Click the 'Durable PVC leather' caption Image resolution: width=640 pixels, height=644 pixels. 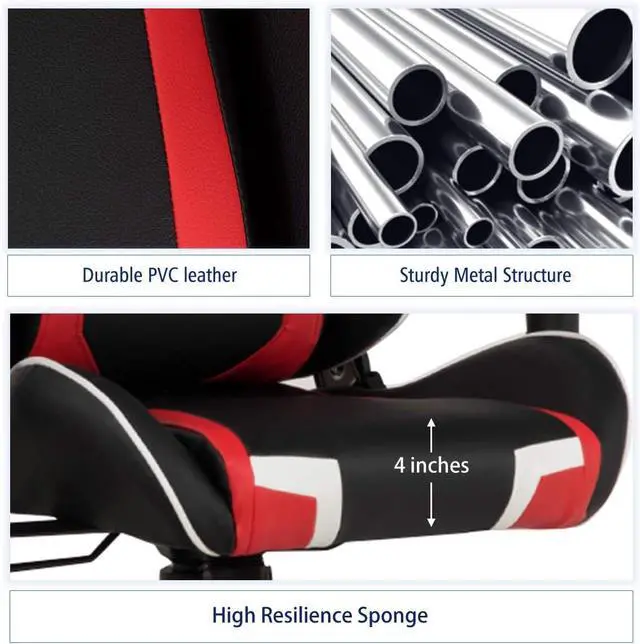pos(159,275)
